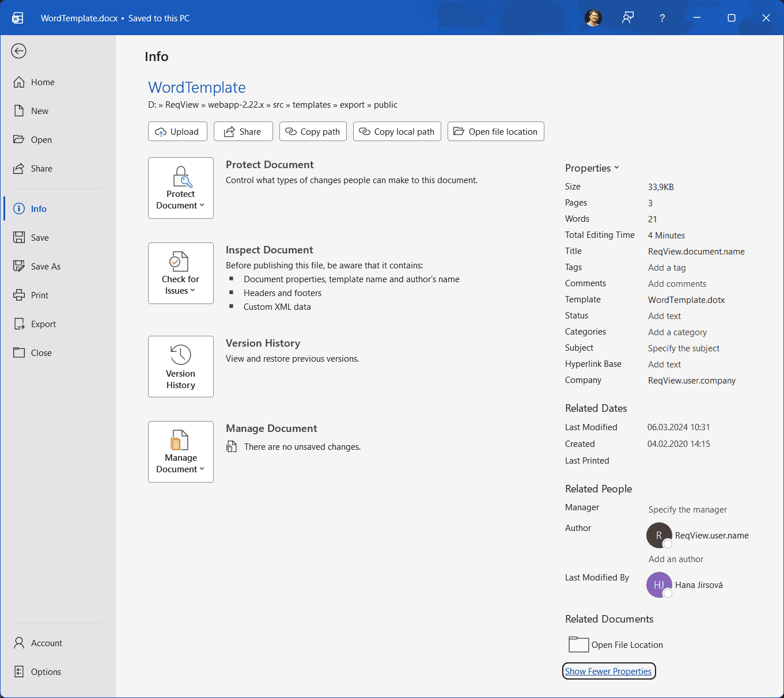Click the feedback icon in title bar

628,18
